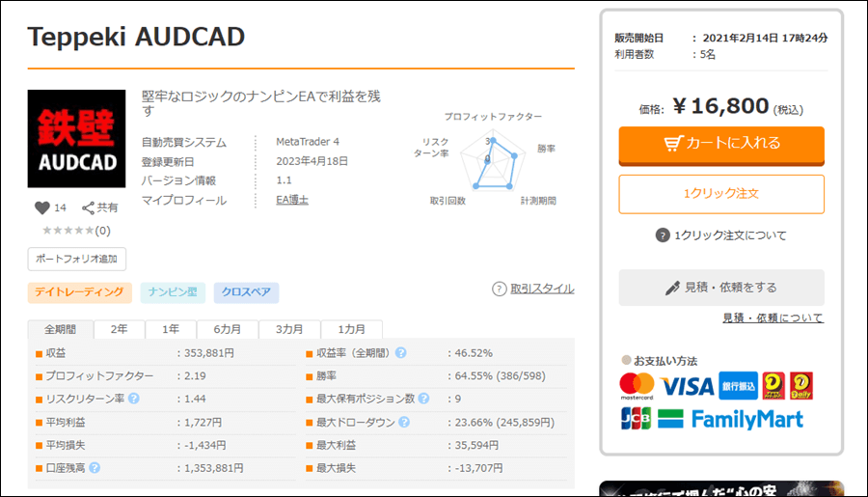Click the デイトレーディング tag
The image size is (868, 497).
(79, 291)
